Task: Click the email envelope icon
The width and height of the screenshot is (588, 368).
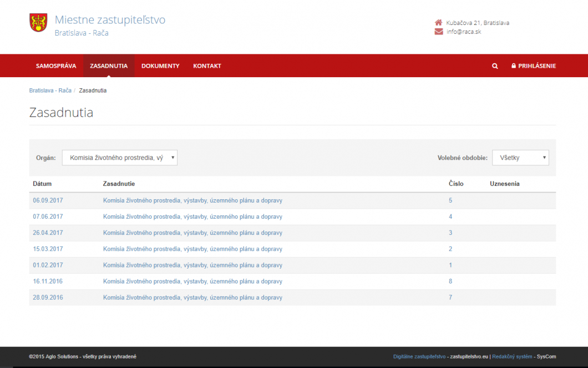Action: point(438,32)
